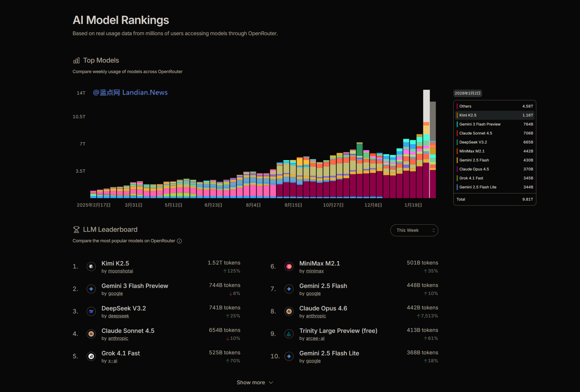580x392 pixels.
Task: Click the Others magenta legend color swatch
Action: tap(457, 106)
